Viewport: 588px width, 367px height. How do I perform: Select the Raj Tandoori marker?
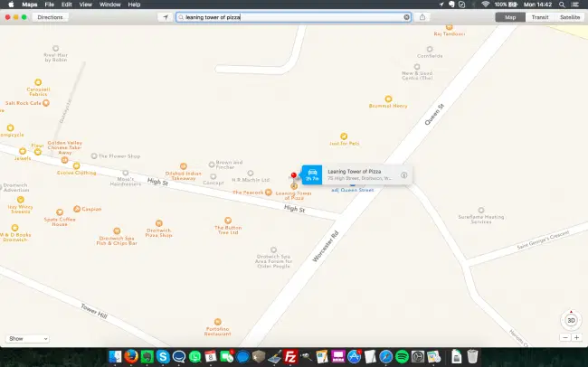click(x=450, y=27)
